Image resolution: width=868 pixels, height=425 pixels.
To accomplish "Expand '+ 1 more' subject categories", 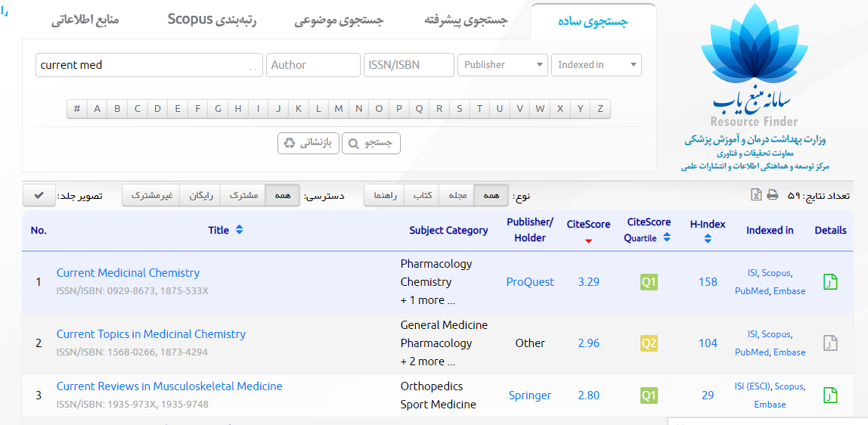I will (428, 300).
